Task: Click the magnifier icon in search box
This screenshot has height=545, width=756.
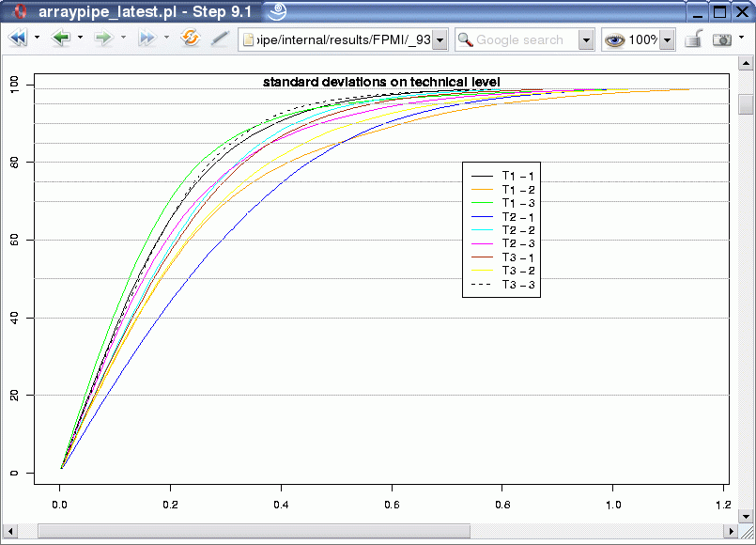Action: point(465,39)
